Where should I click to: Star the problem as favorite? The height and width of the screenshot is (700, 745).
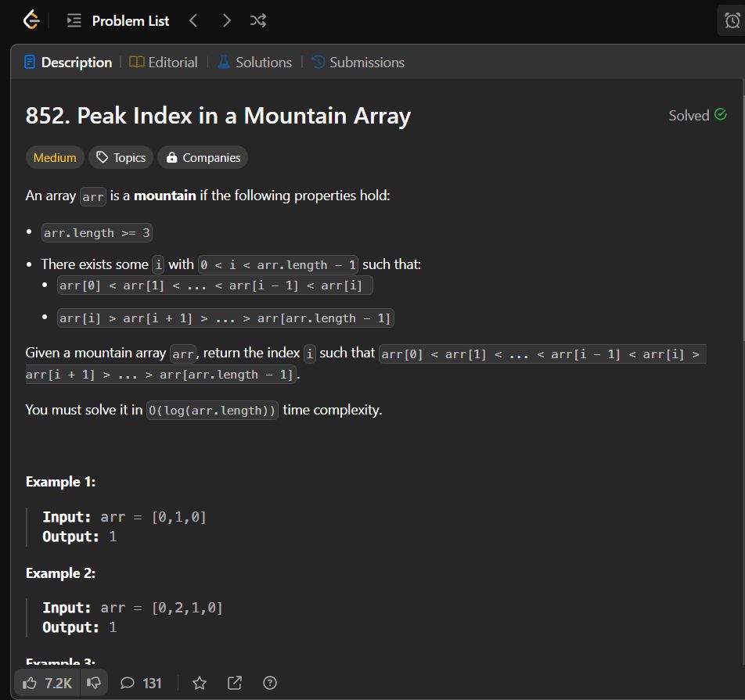coord(200,683)
